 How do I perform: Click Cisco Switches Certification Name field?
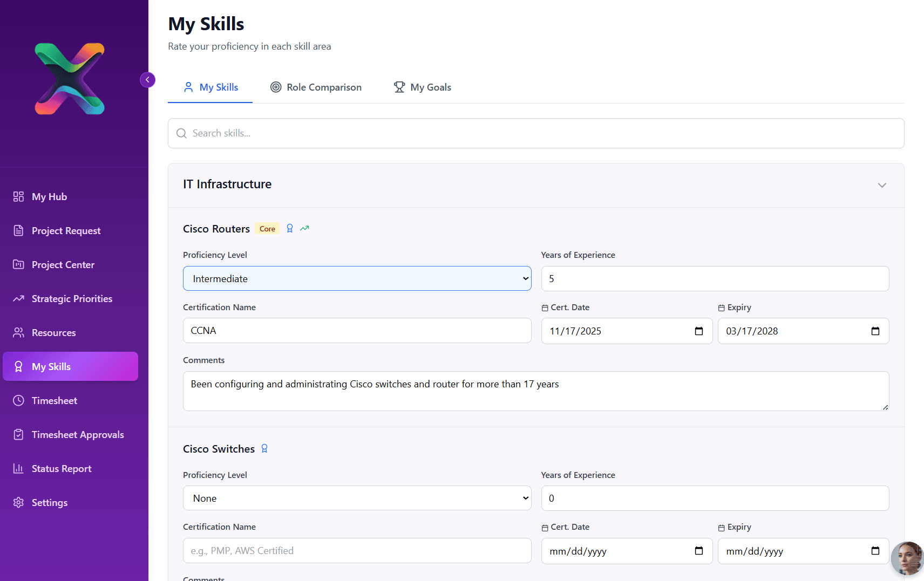pos(357,550)
